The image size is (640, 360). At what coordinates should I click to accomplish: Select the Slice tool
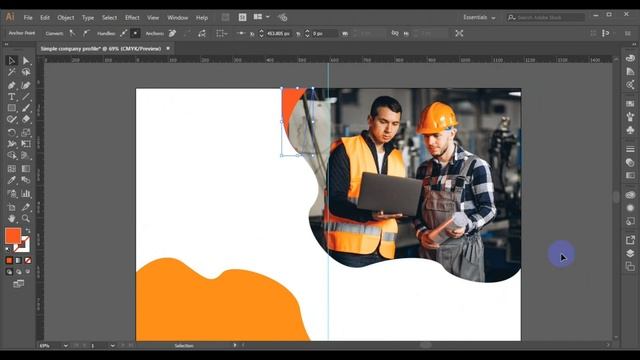(26, 207)
